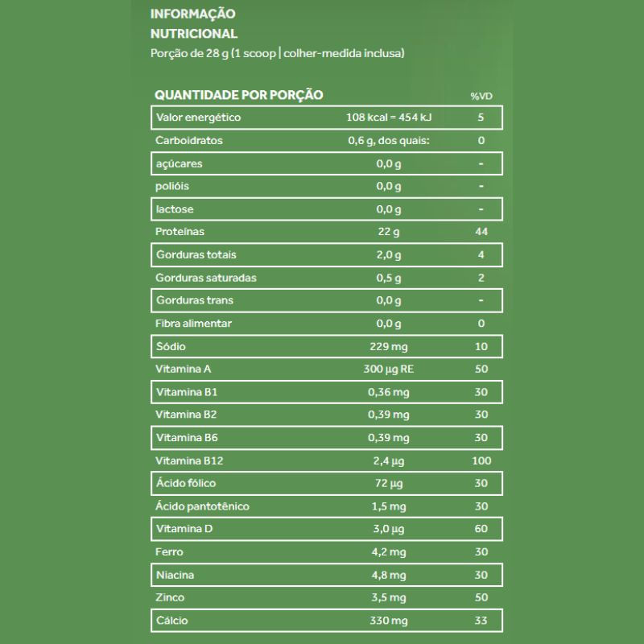644x644 pixels.
Task: Click the Niacina row label
Action: tap(175, 576)
